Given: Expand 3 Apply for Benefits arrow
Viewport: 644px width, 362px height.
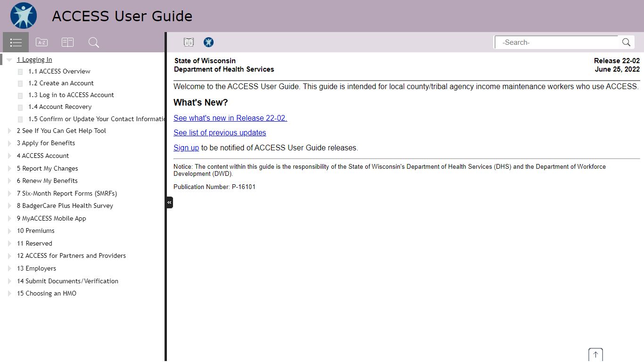Looking at the screenshot, I should 9,143.
